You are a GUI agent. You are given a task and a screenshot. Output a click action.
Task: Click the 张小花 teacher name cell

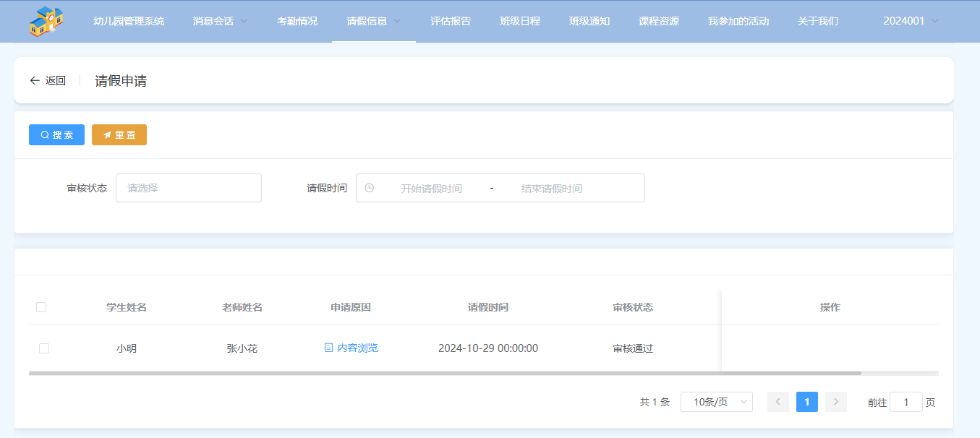242,348
